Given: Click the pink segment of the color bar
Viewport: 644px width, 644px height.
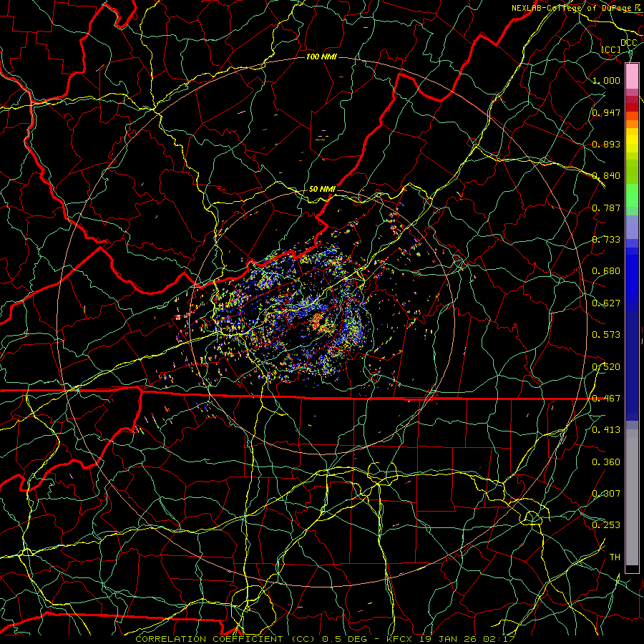Looking at the screenshot, I should 632,77.
